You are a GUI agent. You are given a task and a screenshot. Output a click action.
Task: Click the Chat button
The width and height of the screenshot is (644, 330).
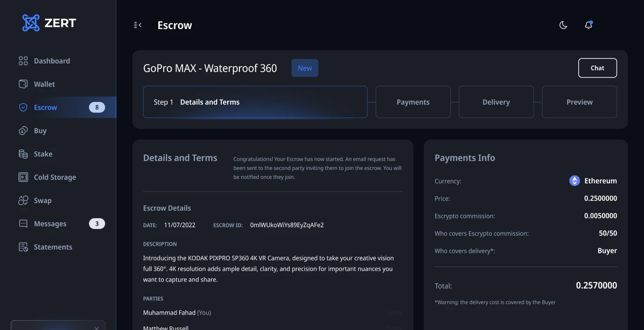click(597, 68)
